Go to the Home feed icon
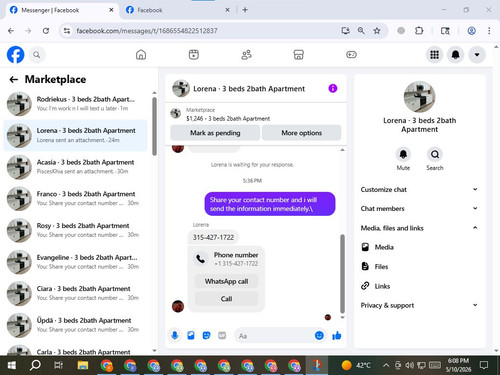The height and width of the screenshot is (375, 500). click(x=141, y=55)
